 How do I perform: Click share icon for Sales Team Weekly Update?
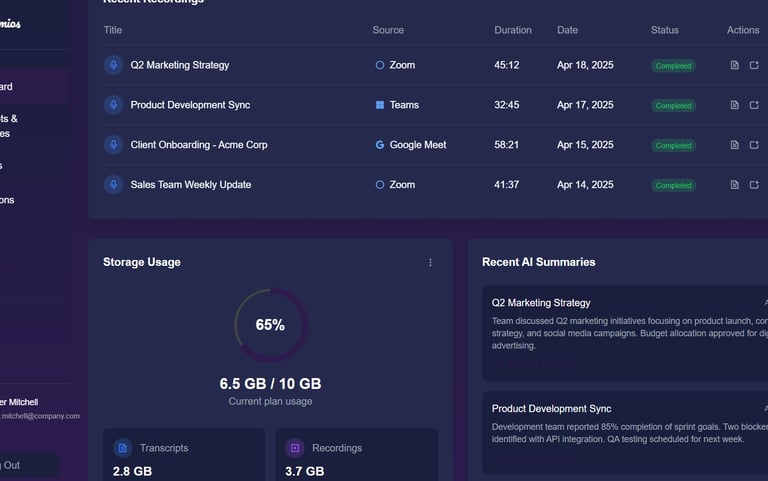(x=754, y=185)
